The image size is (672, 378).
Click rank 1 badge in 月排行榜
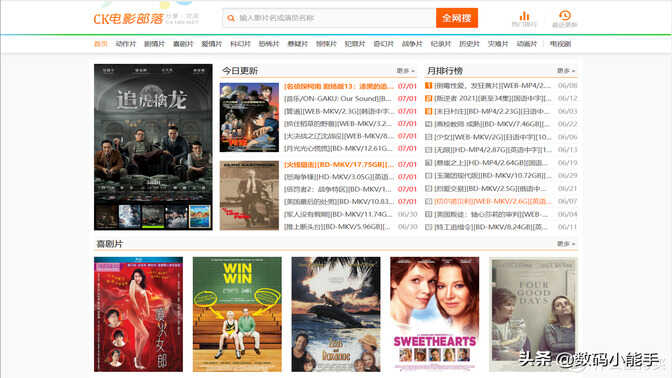click(x=428, y=86)
